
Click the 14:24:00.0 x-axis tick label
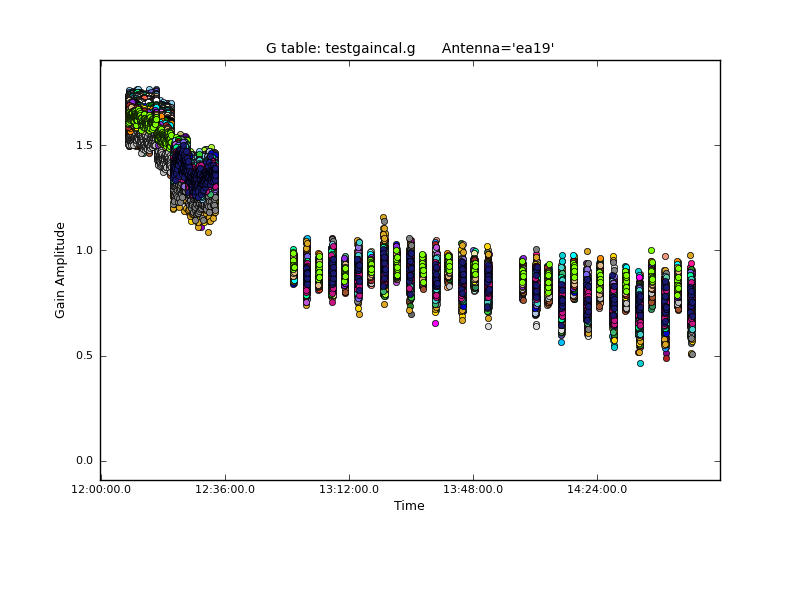click(597, 489)
